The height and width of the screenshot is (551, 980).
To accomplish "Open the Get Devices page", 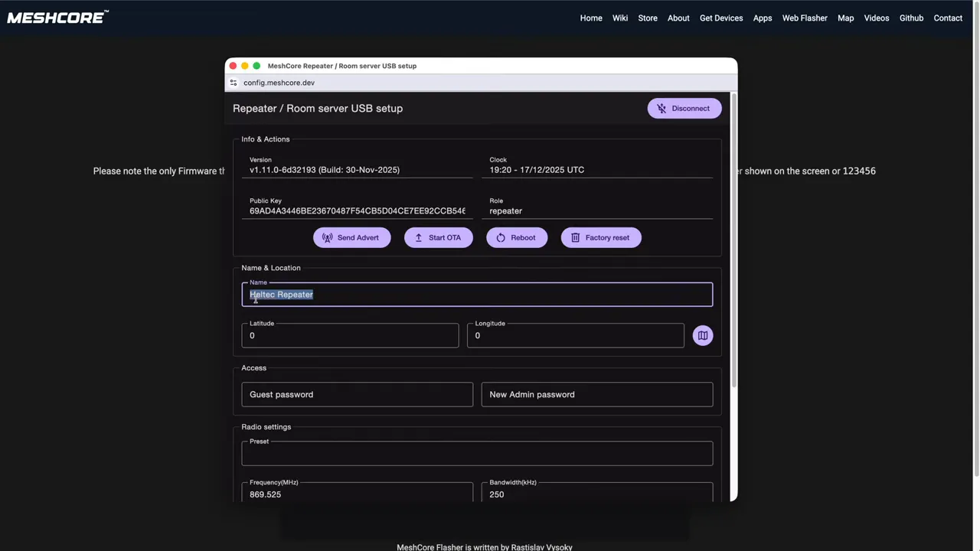I will coord(721,18).
